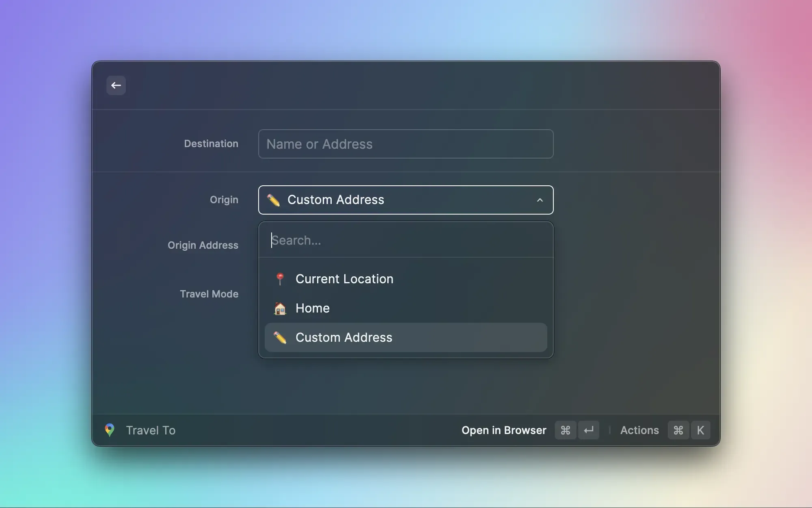Open in Browser button
The image size is (812, 508).
(503, 430)
